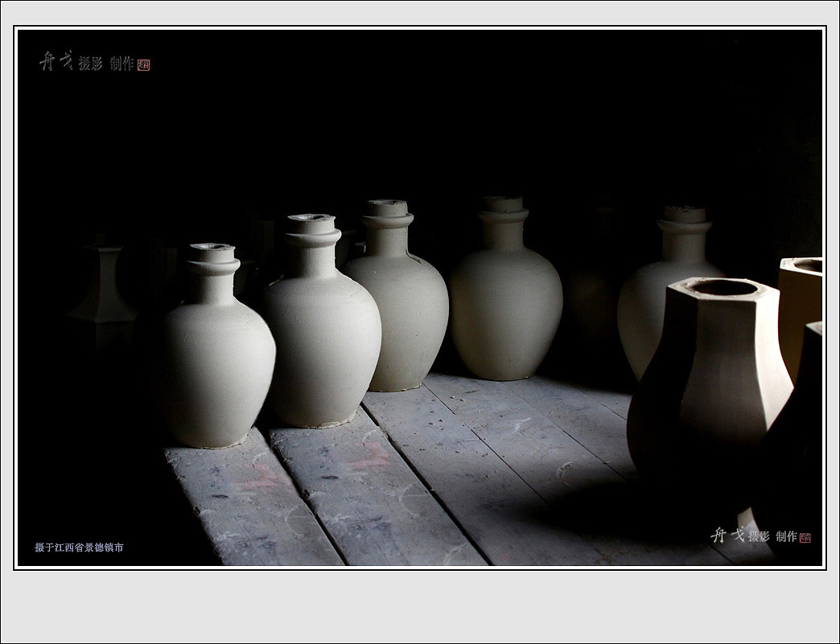Click the calligraphy signature at top-left

click(x=56, y=62)
